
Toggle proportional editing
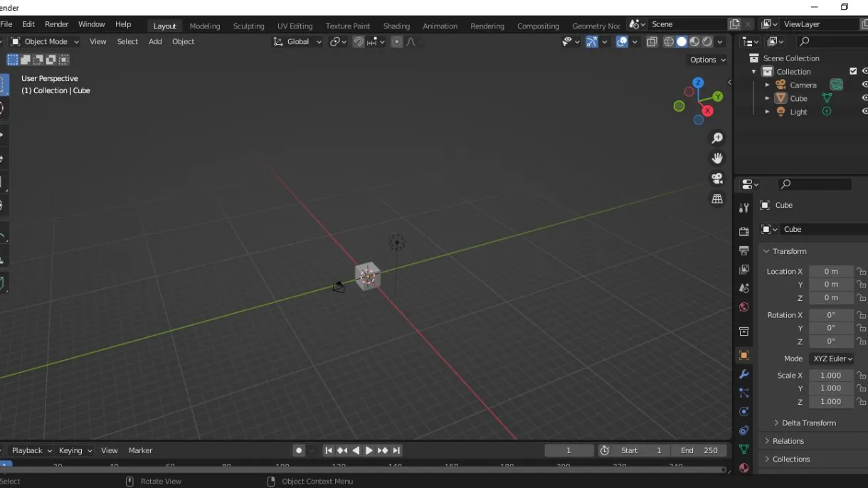pyautogui.click(x=397, y=42)
